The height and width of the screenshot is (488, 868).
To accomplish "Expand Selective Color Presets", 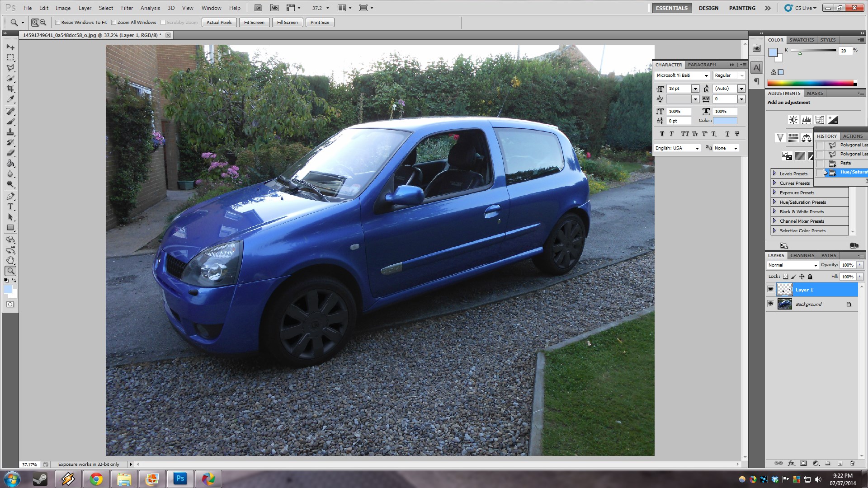I will (774, 230).
